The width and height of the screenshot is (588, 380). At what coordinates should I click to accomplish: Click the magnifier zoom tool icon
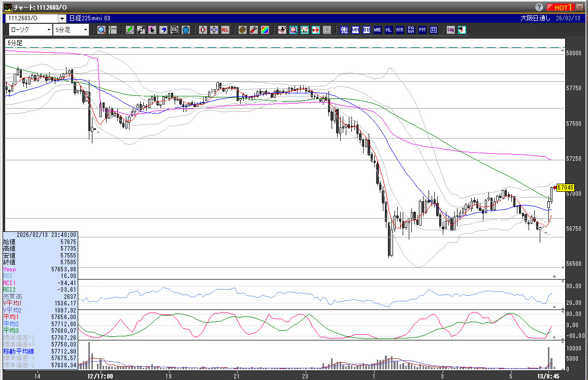pos(102,30)
